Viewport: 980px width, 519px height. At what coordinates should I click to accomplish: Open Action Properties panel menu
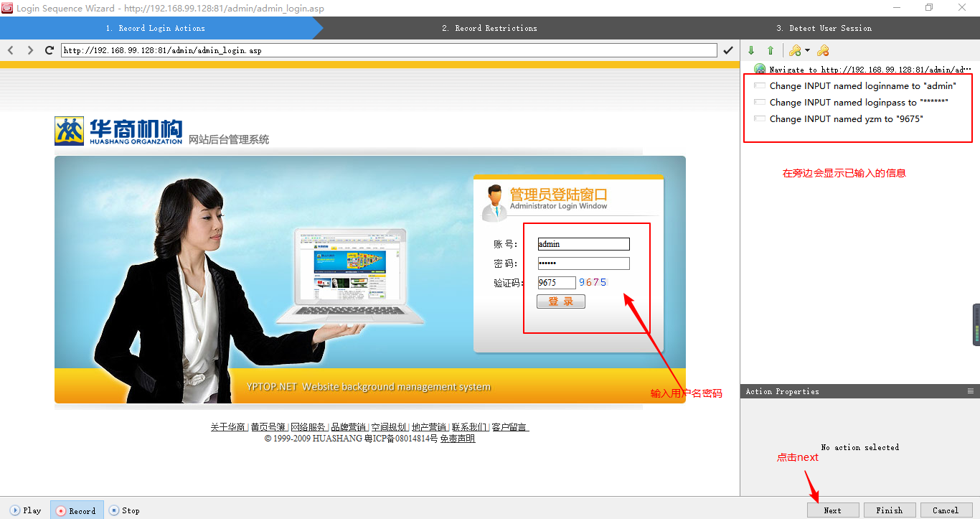[x=971, y=391]
